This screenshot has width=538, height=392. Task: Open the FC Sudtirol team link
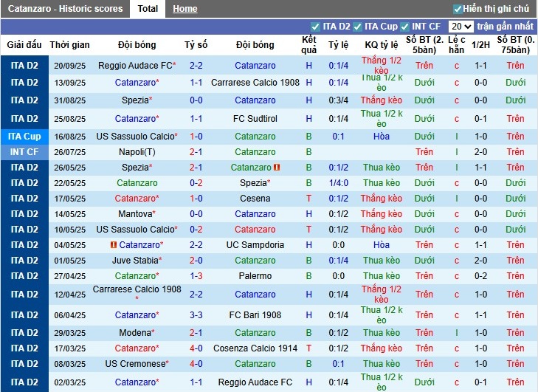[x=255, y=119]
